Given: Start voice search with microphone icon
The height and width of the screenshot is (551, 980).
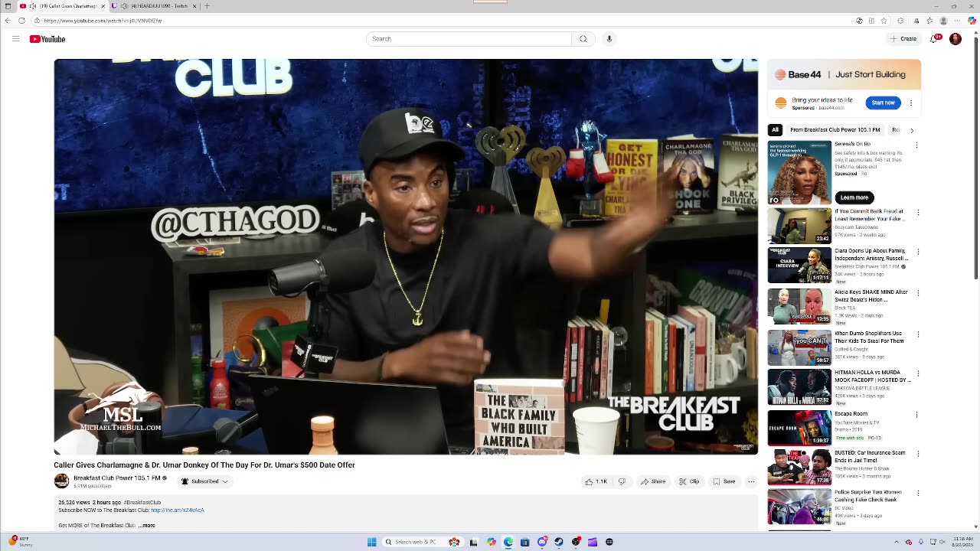Looking at the screenshot, I should pos(609,39).
